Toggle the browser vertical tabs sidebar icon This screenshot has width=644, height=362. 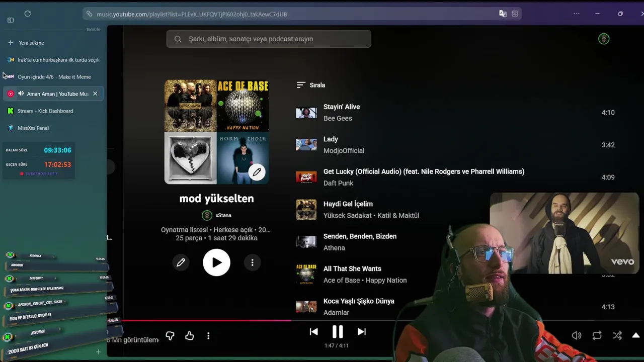click(11, 20)
